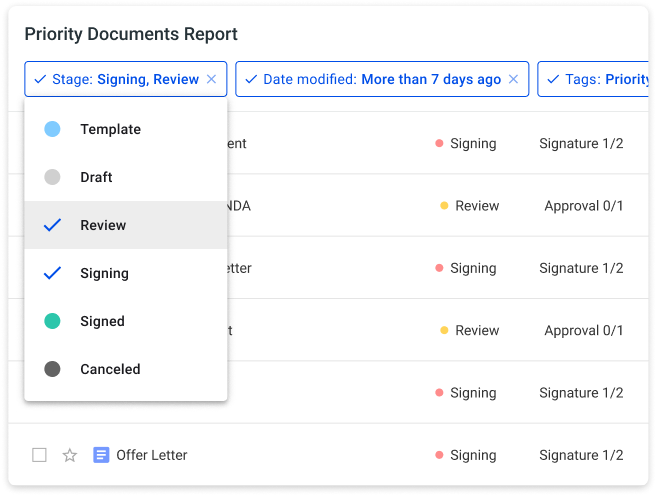
Task: Uncheck the Review stage option
Action: tap(126, 225)
